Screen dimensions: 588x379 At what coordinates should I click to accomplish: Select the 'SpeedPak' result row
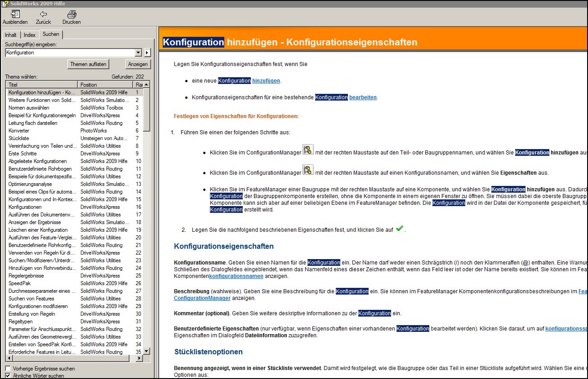coord(75,283)
